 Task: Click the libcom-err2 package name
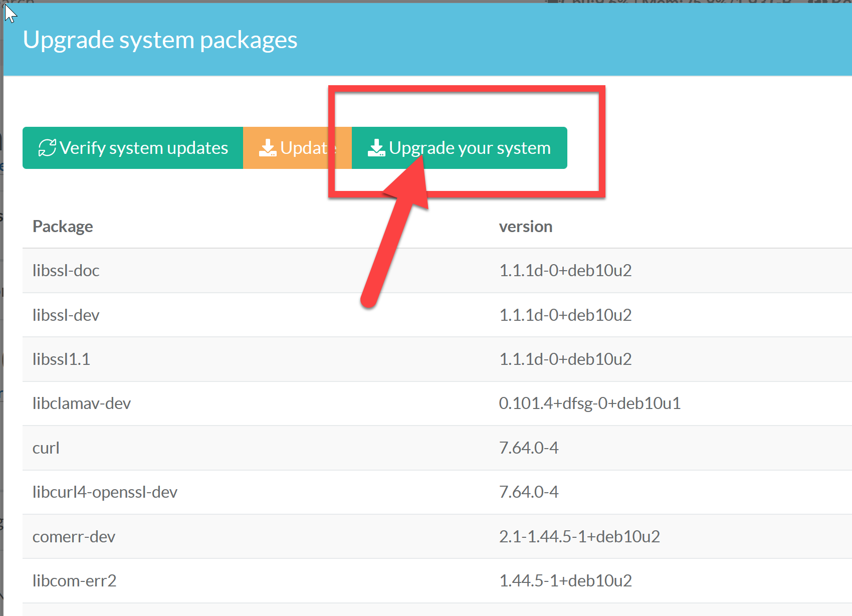click(74, 581)
